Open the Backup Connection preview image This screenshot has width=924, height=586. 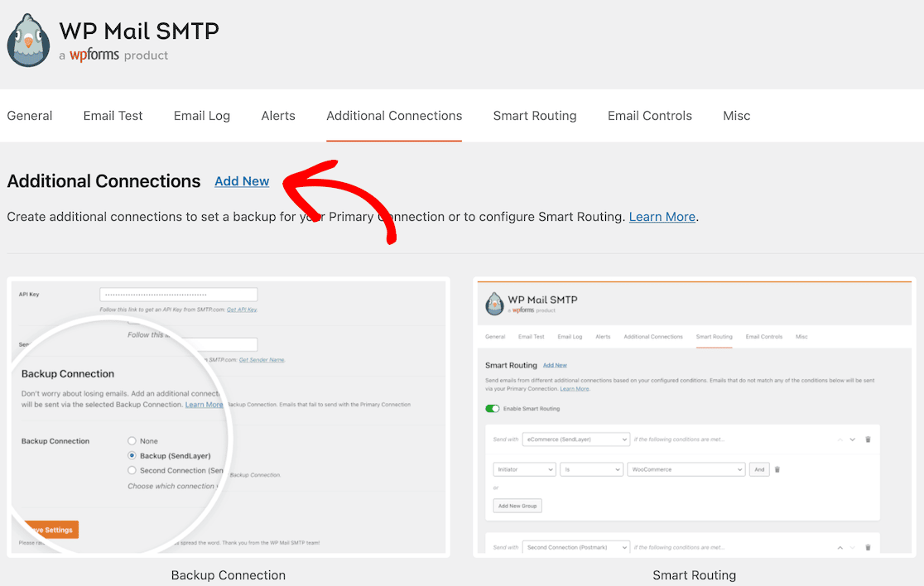229,417
